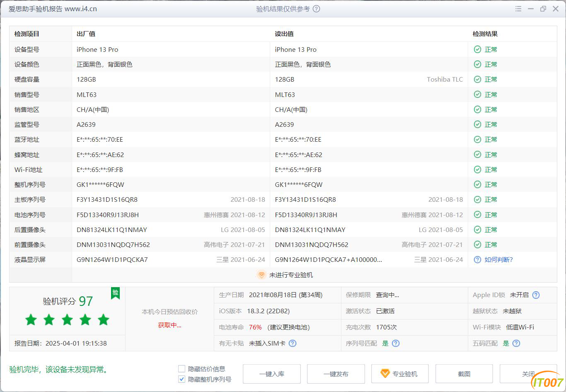566x392 pixels.
Task: Click green check icon in 硬盘容量 row
Action: (477, 79)
